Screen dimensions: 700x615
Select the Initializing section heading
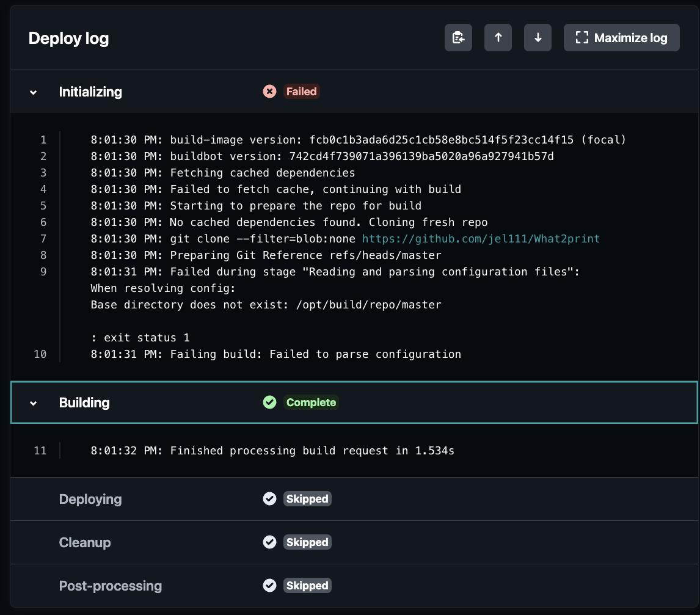click(90, 92)
